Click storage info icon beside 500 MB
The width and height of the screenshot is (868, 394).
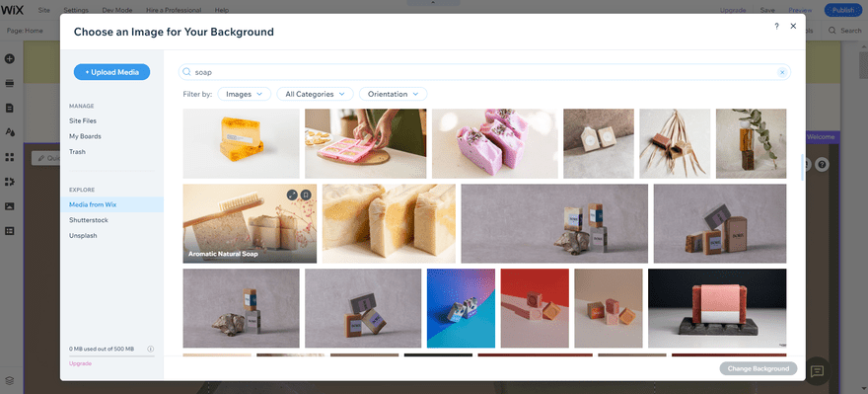pos(151,350)
